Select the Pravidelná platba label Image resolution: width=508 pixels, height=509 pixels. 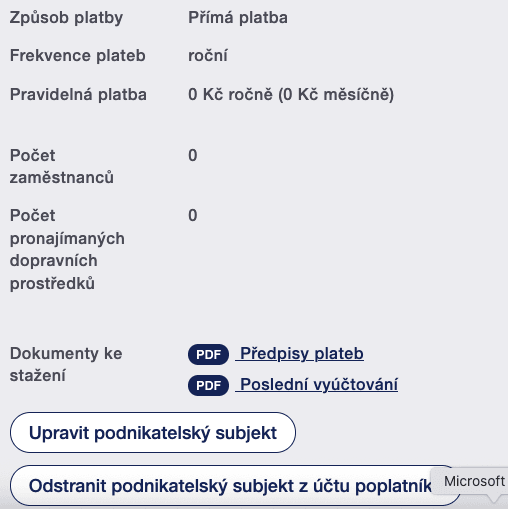(x=78, y=95)
